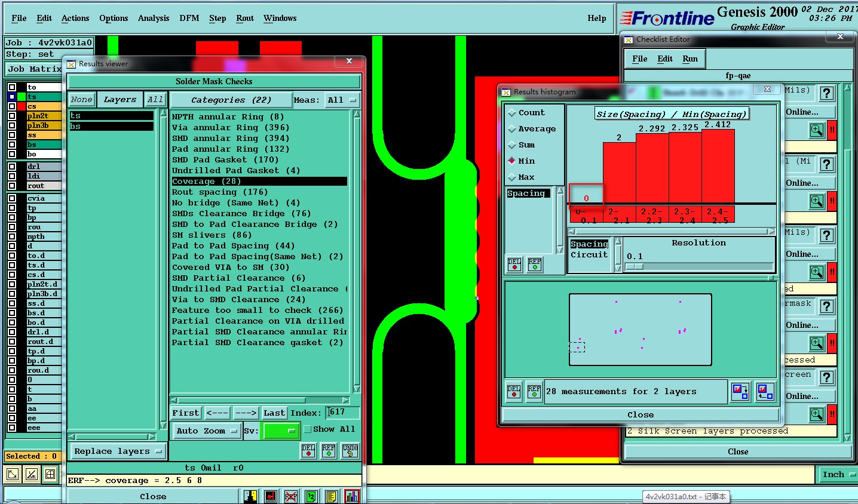Open the Replace layers dropdown
The width and height of the screenshot is (858, 504).
118,451
